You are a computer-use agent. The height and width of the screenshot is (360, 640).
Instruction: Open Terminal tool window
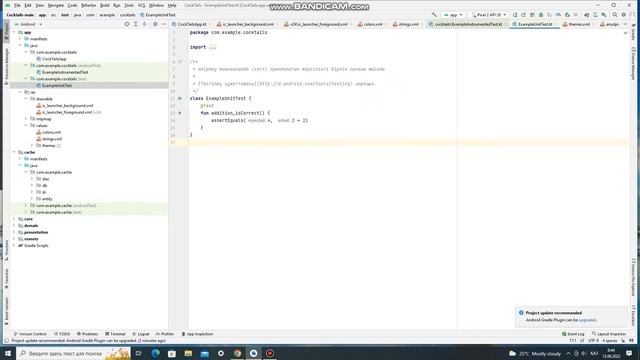coord(116,334)
